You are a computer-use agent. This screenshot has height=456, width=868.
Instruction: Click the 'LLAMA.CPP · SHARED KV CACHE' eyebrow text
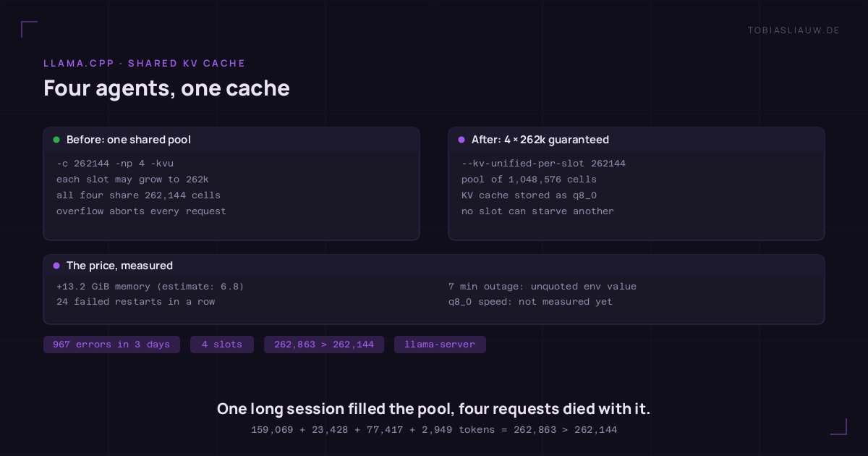coord(145,64)
